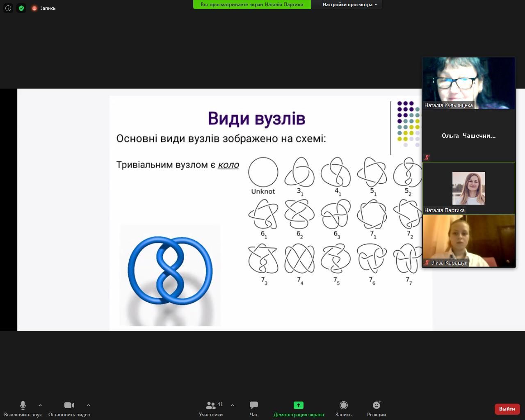Click the recording indicator Запись at top

pos(44,8)
